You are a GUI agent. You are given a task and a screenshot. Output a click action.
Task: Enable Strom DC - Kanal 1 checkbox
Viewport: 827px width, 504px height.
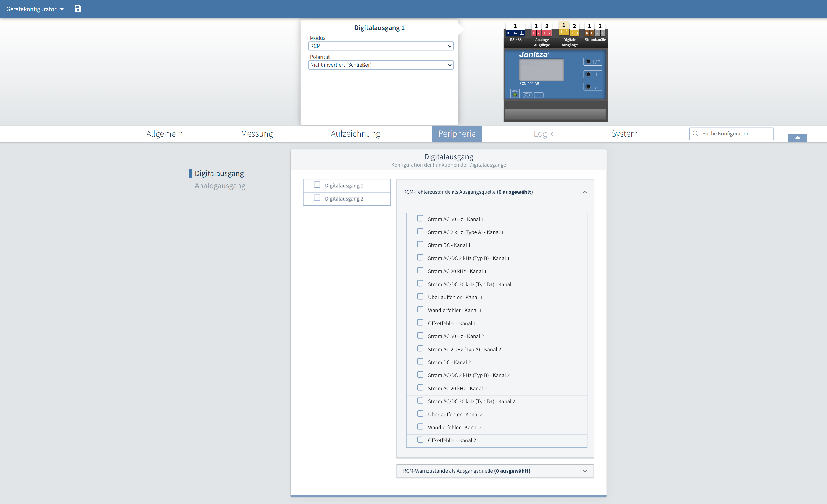420,245
